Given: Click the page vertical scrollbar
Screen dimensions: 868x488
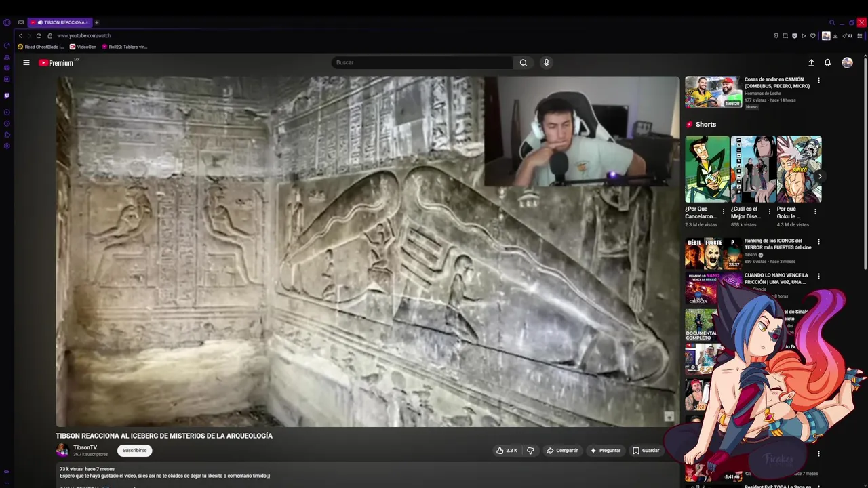Looking at the screenshot, I should click(865, 163).
